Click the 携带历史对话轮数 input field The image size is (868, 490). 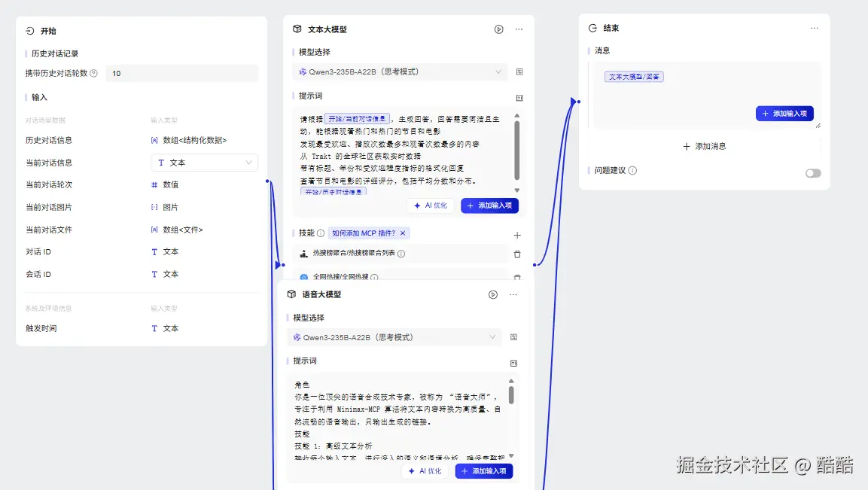(x=181, y=73)
